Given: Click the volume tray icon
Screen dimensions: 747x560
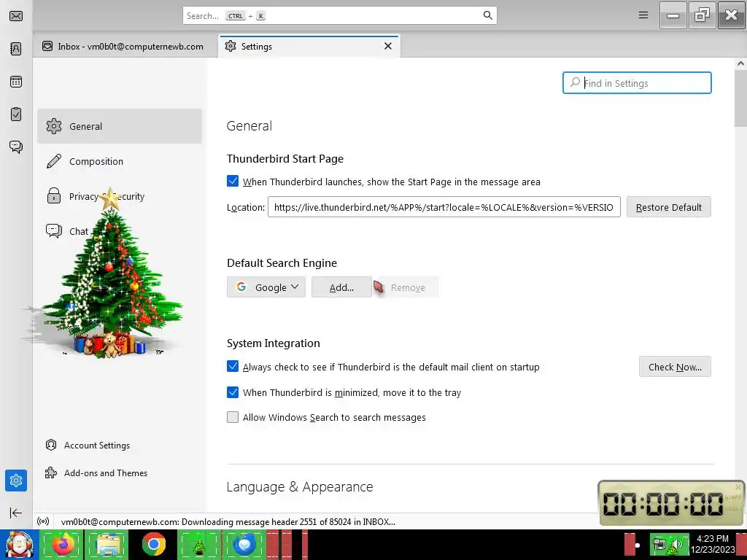Looking at the screenshot, I should (x=676, y=544).
